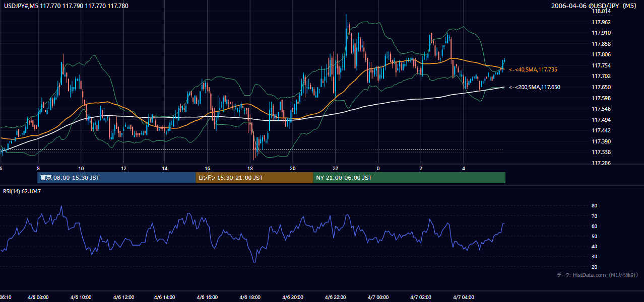This screenshot has width=644, height=302.
Task: Click the 117.754 price axis value
Action: (601, 65)
